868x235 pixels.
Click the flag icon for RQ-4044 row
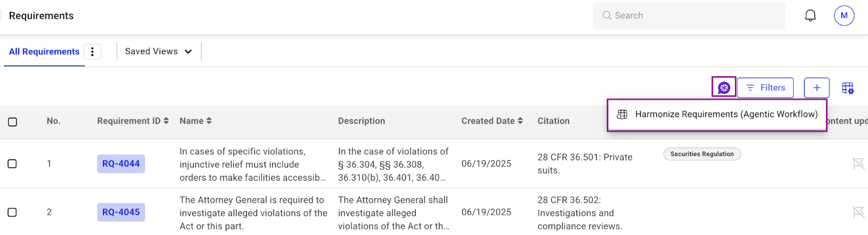click(858, 164)
